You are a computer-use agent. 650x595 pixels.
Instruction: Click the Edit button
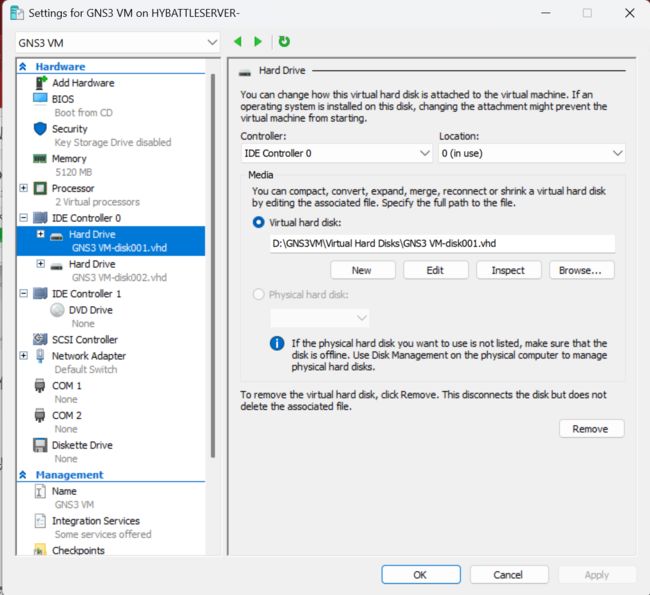coord(436,270)
